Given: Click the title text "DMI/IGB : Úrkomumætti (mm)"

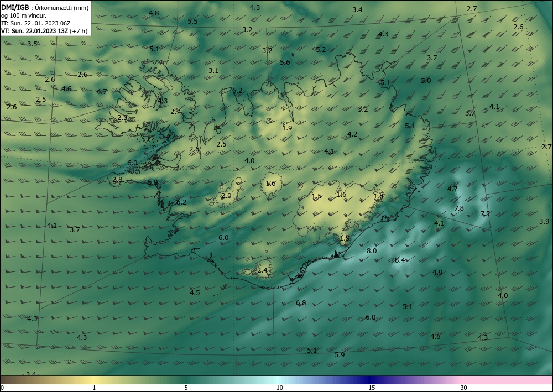Looking at the screenshot, I should (x=45, y=7).
